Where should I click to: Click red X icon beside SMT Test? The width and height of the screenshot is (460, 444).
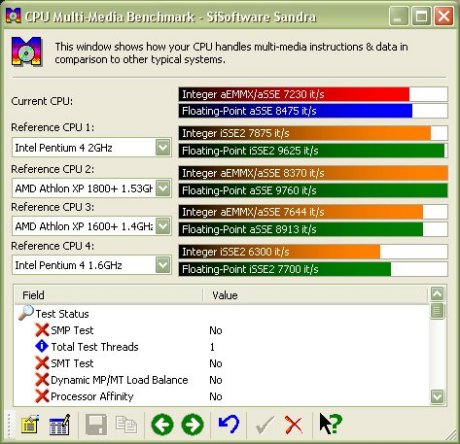pyautogui.click(x=42, y=363)
